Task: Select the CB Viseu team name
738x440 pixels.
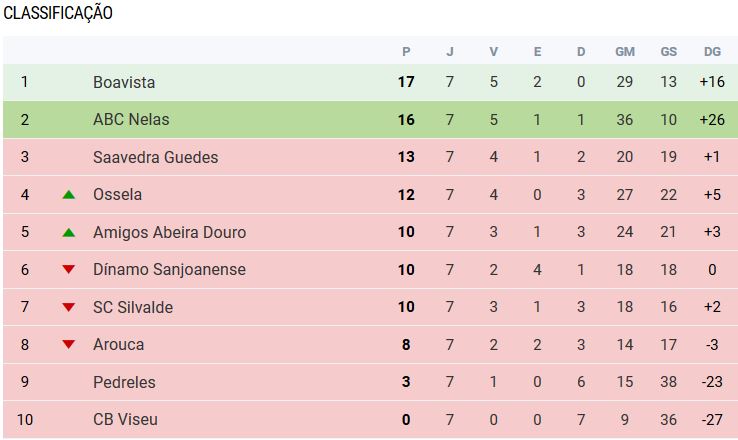Action: click(125, 420)
